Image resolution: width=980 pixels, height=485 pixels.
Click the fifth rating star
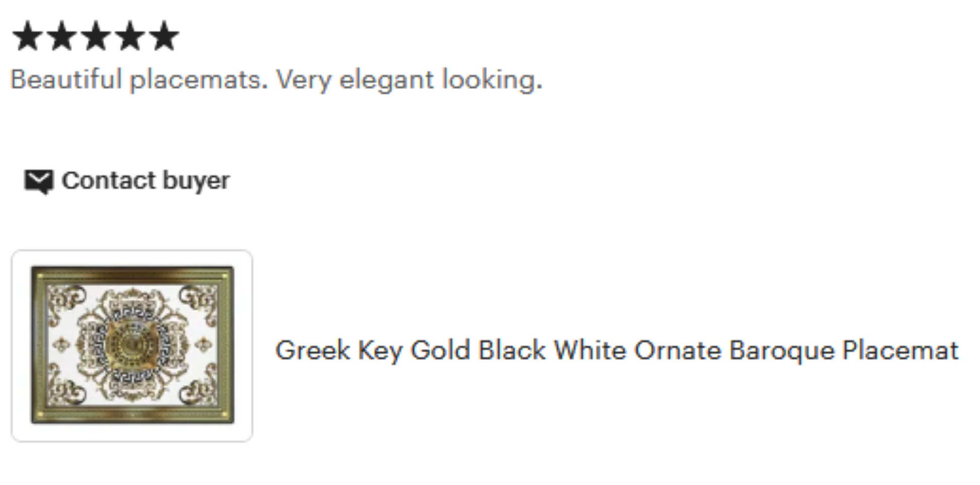[164, 36]
